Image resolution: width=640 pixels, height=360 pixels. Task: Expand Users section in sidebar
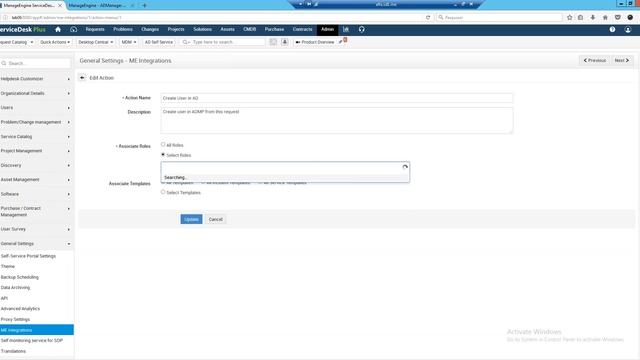click(36, 108)
